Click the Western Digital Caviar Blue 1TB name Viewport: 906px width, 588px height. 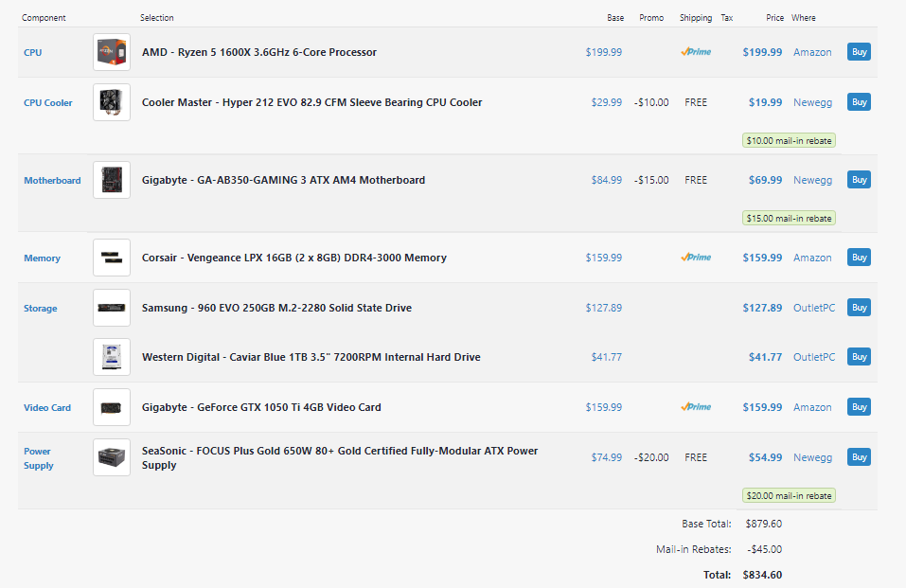click(x=311, y=357)
